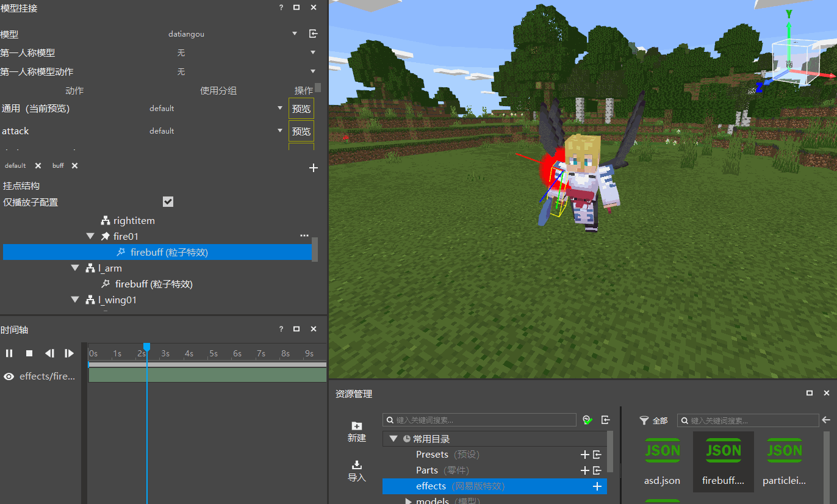Click the resource folder tree scrollbar
This screenshot has width=837, height=504.
click(610, 452)
